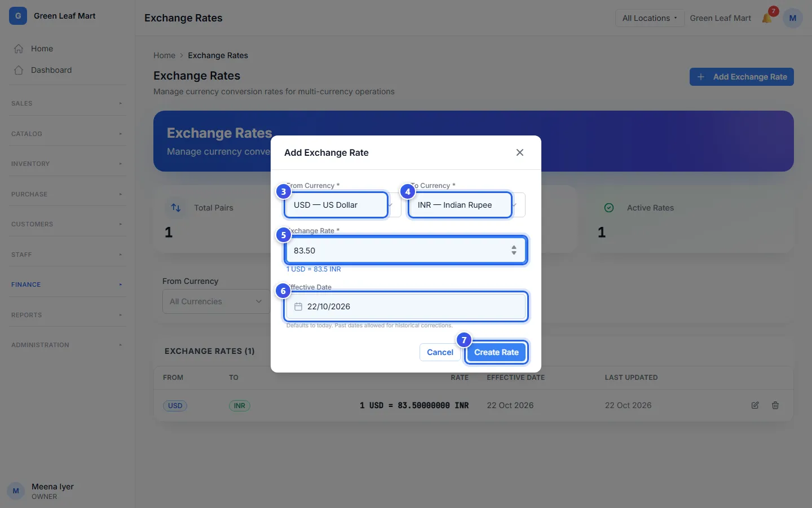This screenshot has height=508, width=812.
Task: Click the '1 USD = 83.50000000 INR' cell
Action: [x=414, y=405]
